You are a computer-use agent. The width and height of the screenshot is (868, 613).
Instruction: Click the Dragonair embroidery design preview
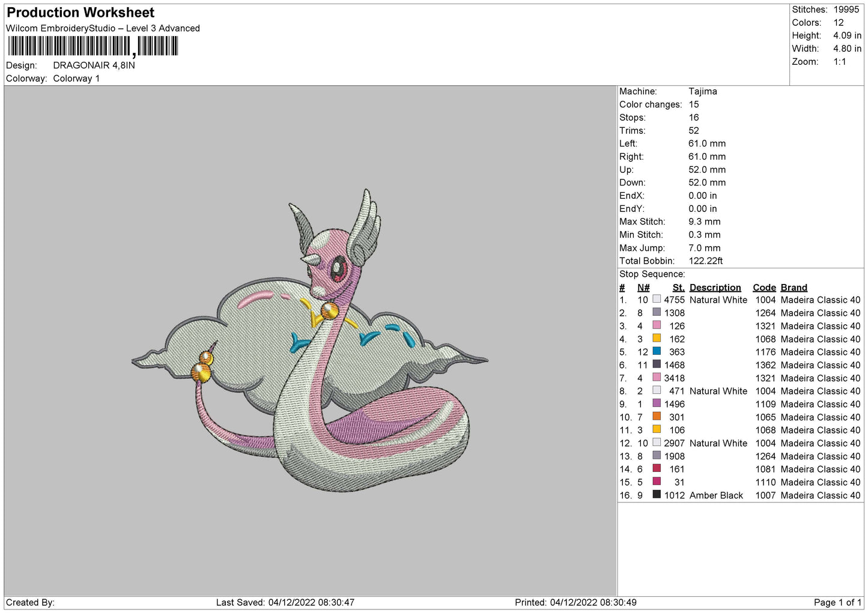click(x=310, y=341)
